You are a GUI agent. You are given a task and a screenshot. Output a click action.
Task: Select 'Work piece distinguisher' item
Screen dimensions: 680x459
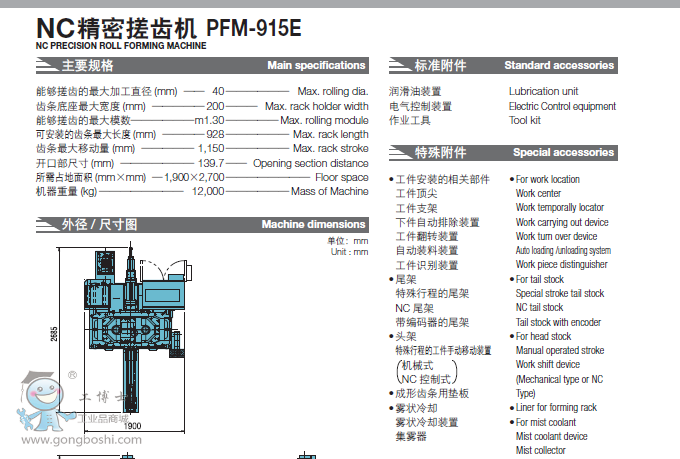(x=562, y=264)
